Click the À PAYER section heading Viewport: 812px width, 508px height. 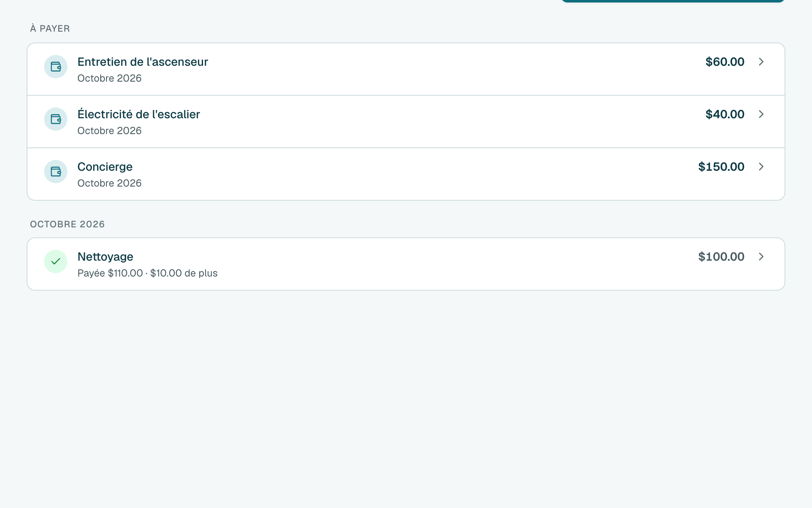[x=50, y=28]
